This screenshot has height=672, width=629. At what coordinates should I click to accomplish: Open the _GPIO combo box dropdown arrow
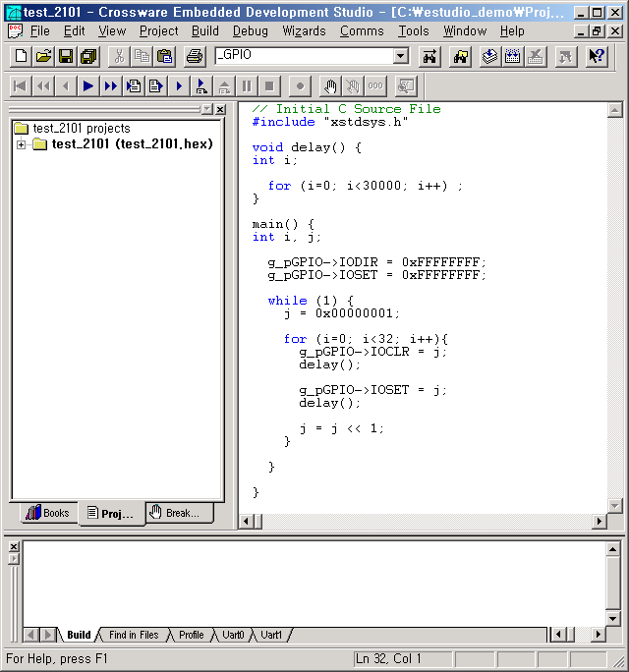click(401, 56)
